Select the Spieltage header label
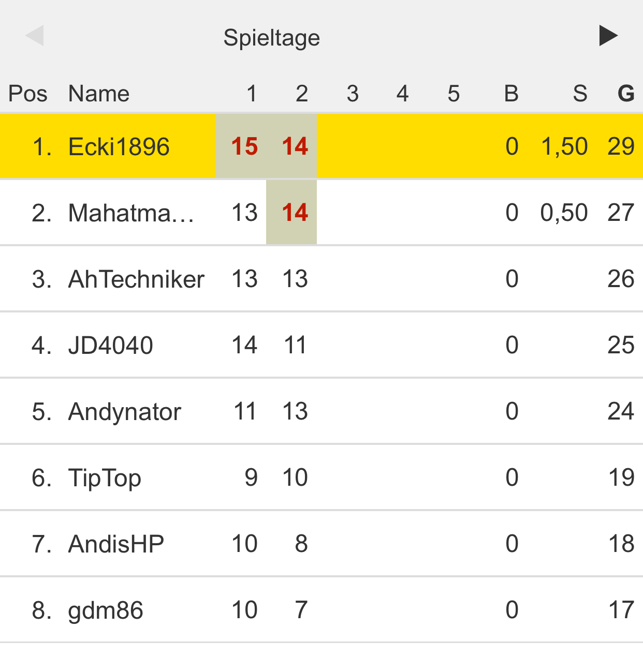Viewport: 643px width, 672px height. tap(271, 38)
